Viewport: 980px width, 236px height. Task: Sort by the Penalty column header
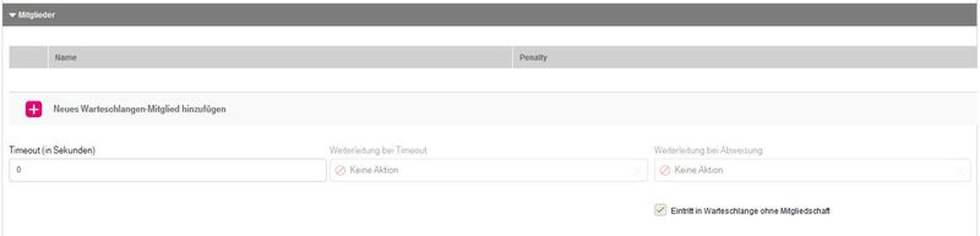point(533,57)
